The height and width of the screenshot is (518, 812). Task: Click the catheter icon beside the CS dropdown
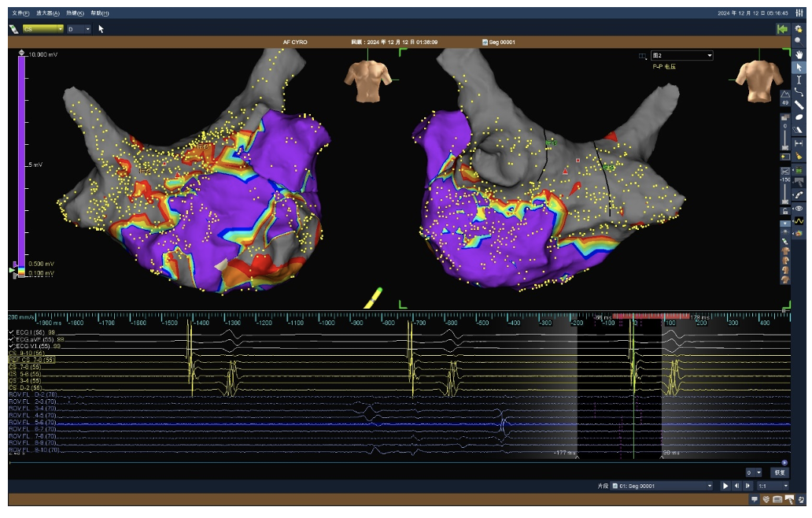click(x=13, y=28)
